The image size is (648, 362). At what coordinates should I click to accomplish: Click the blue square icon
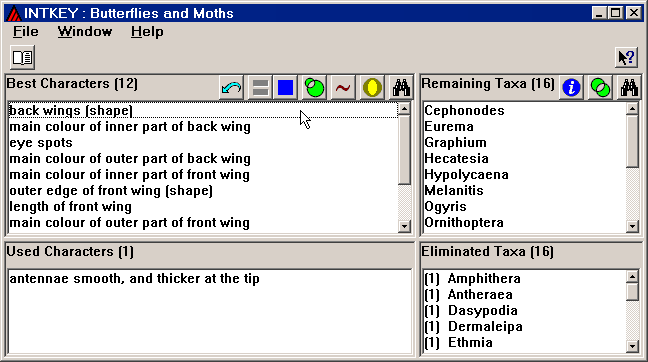pyautogui.click(x=286, y=88)
